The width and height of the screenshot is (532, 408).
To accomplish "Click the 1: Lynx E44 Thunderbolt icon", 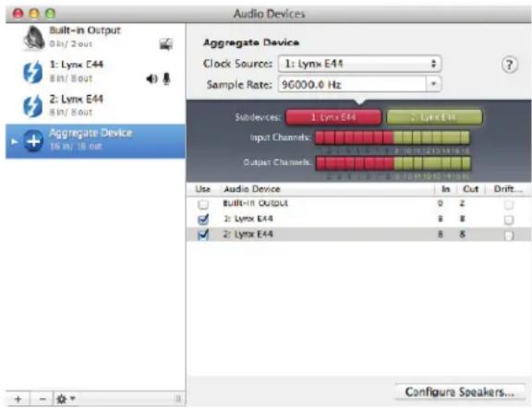I will tap(33, 72).
